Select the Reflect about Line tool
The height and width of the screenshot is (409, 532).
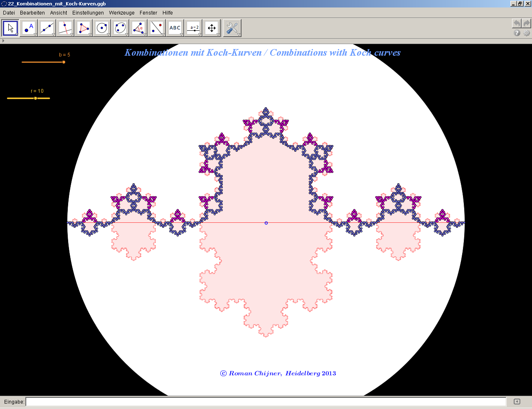point(157,28)
